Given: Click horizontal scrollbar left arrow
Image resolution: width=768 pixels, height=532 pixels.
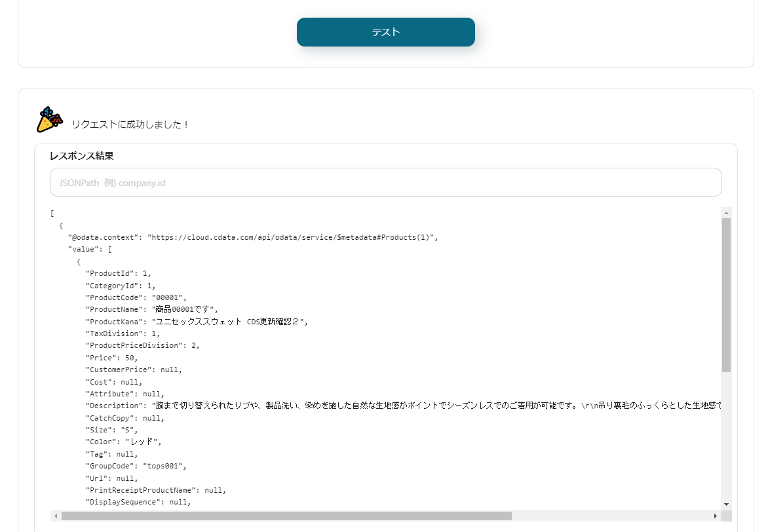Looking at the screenshot, I should [55, 516].
